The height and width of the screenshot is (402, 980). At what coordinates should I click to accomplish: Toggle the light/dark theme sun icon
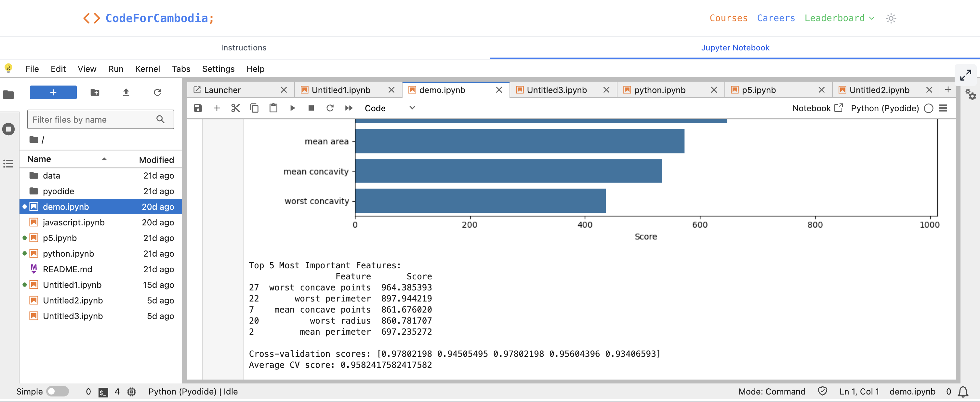pyautogui.click(x=891, y=18)
